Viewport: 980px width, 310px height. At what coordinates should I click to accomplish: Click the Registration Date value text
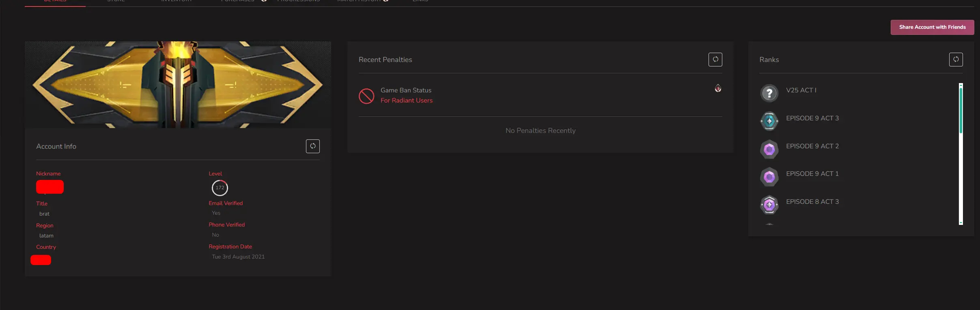(238, 257)
